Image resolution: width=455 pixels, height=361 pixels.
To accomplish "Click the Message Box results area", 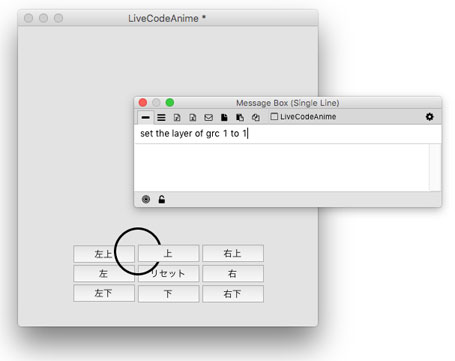I will [x=282, y=167].
